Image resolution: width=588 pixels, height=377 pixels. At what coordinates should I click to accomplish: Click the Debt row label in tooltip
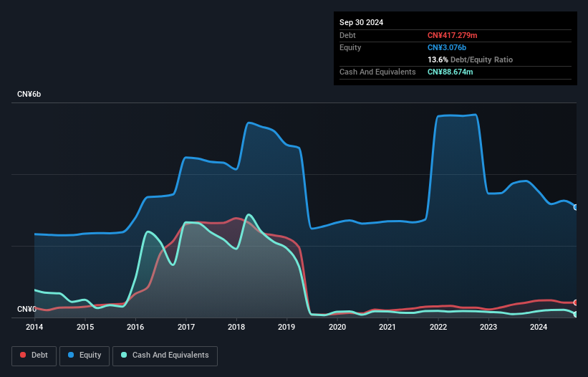pyautogui.click(x=347, y=35)
